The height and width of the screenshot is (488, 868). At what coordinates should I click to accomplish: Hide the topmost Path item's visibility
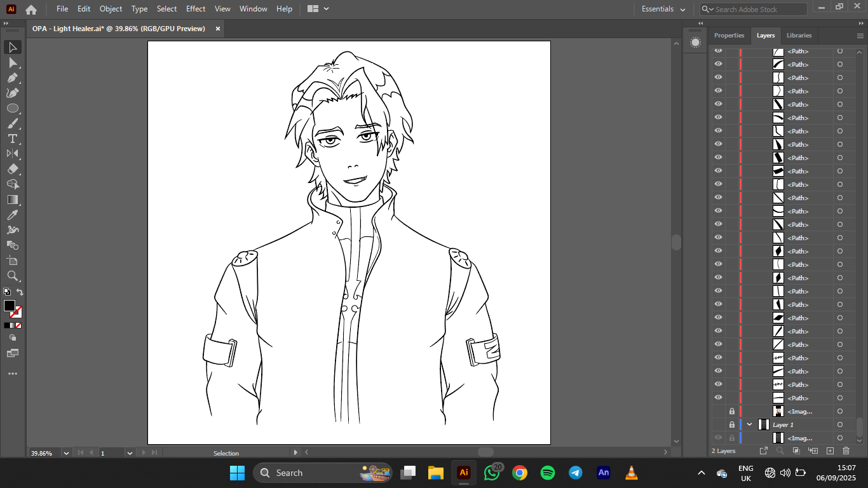718,51
